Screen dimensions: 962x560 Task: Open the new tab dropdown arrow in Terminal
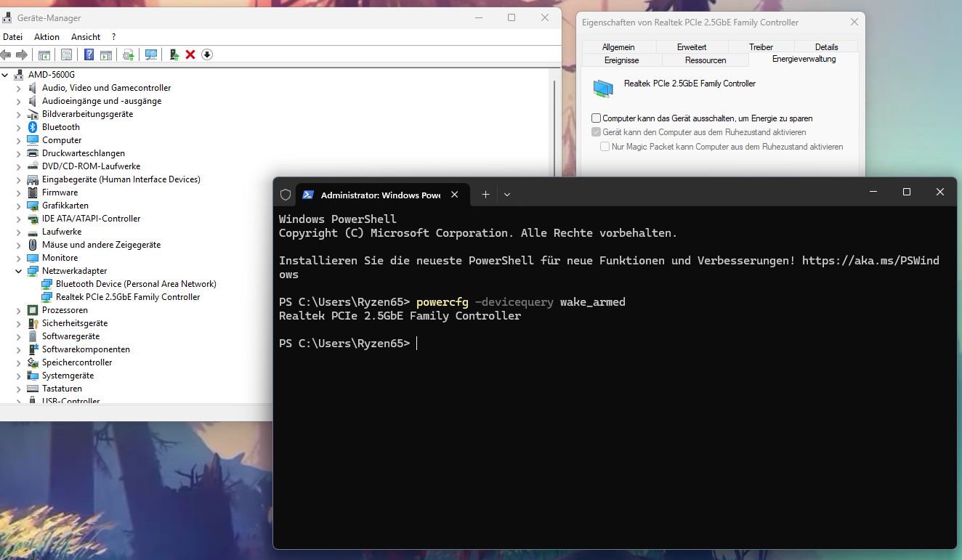507,195
